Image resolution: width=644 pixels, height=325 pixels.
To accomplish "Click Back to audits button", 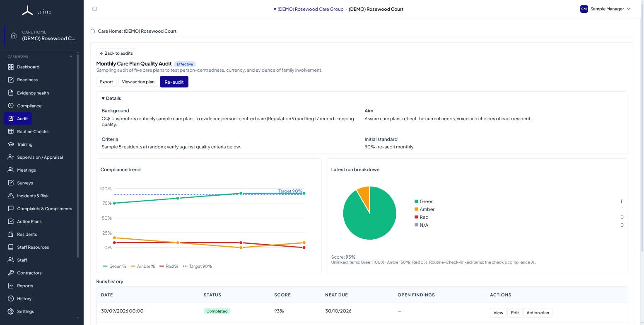I will tap(116, 53).
